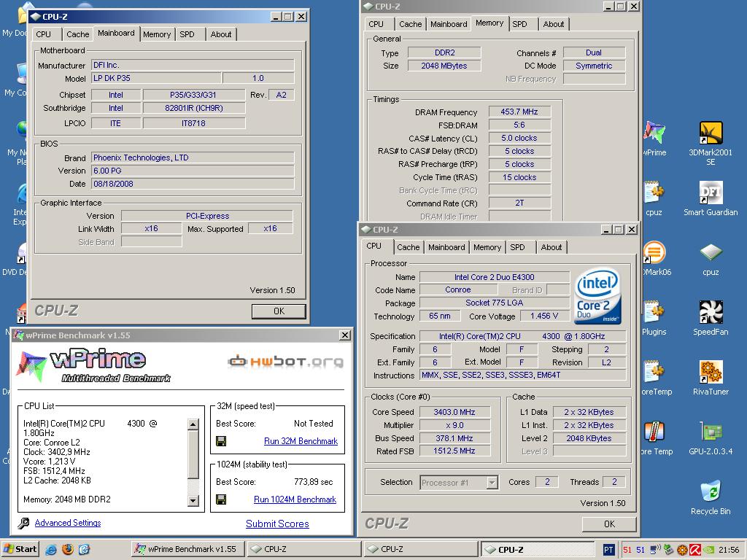Screen dimensions: 747x560
Task: Click the hwbot.org logo in wPrime
Action: pyautogui.click(x=285, y=362)
